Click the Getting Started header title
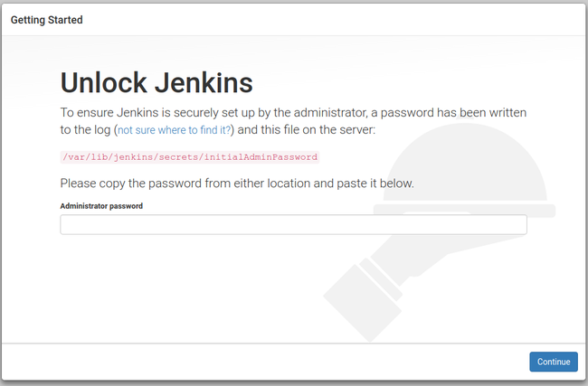Image resolution: width=588 pixels, height=386 pixels. point(46,20)
